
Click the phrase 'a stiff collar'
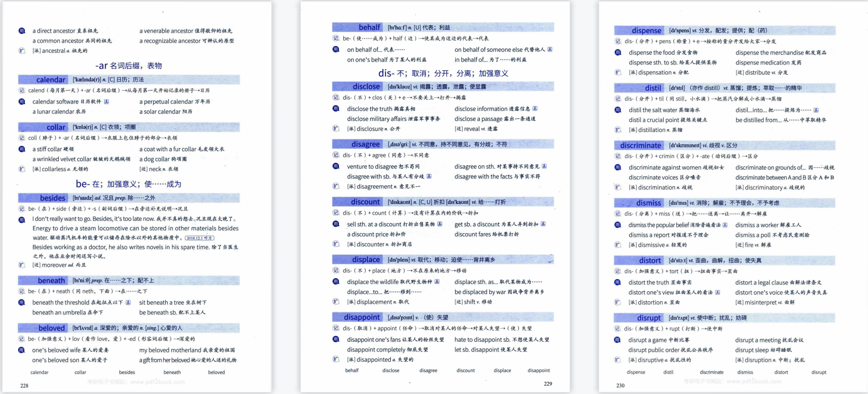tap(47, 149)
